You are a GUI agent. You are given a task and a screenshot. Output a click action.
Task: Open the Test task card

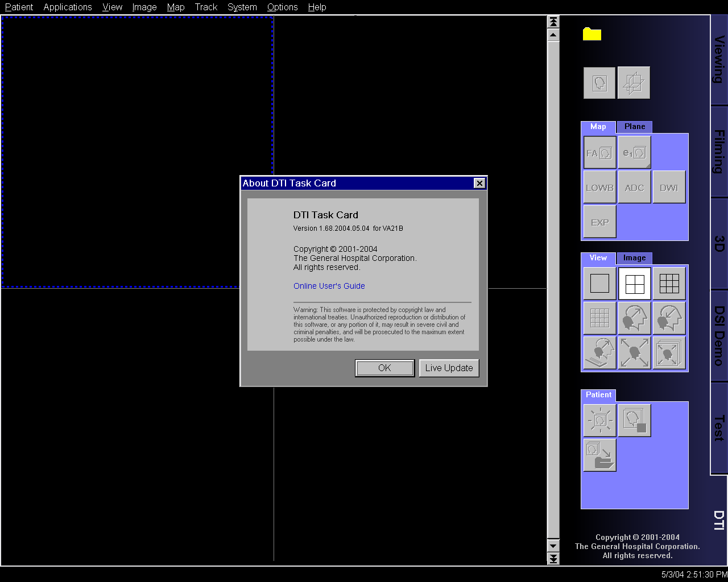[x=719, y=428]
